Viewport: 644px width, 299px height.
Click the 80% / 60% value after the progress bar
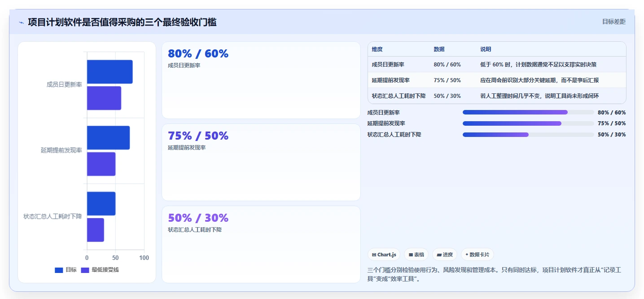tap(612, 113)
